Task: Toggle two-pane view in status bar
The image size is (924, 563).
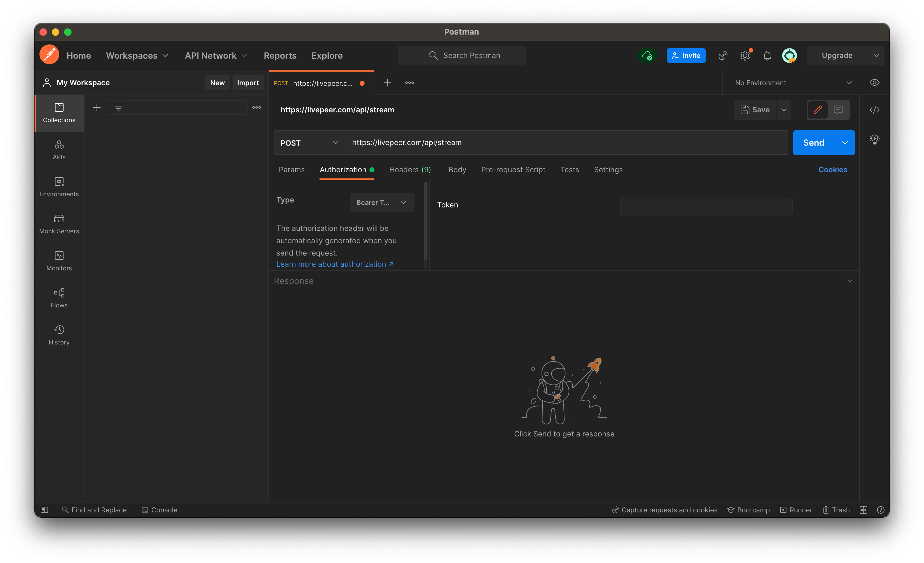Action: 863,510
